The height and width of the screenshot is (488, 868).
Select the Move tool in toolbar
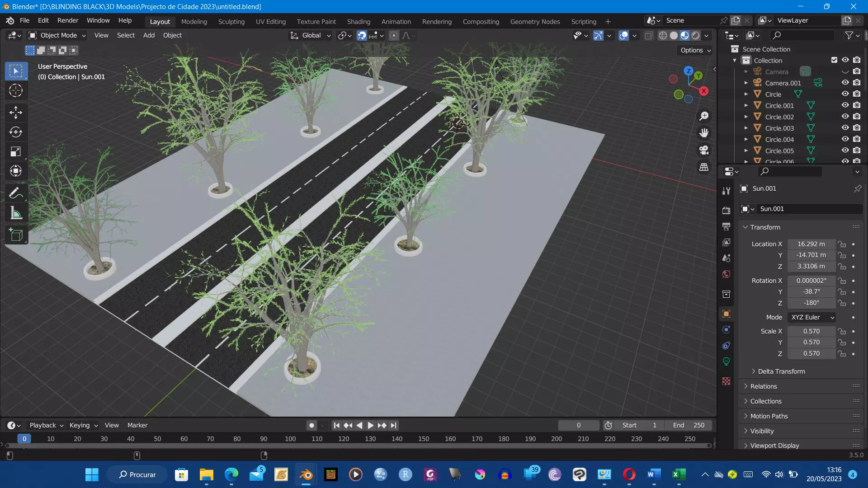click(16, 112)
